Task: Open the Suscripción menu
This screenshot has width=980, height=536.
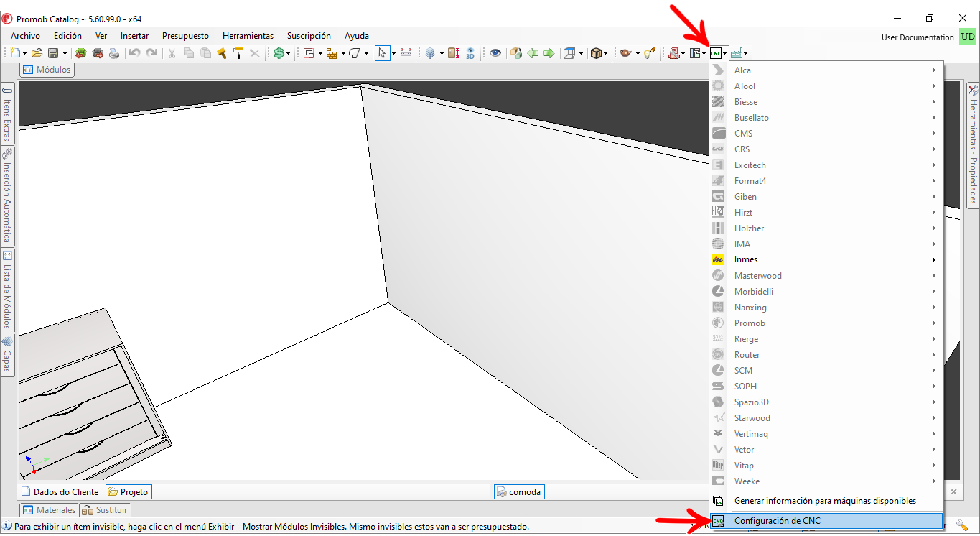Action: (309, 36)
